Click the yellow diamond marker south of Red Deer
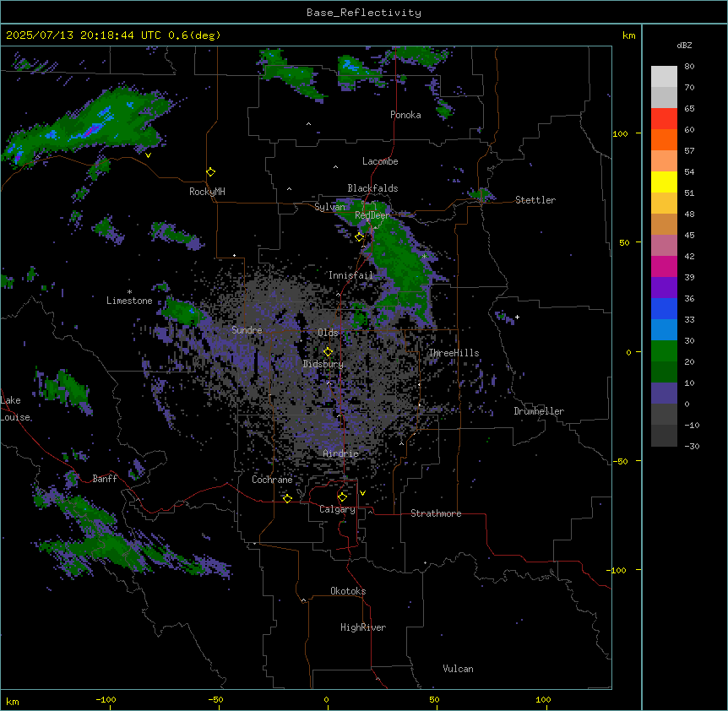Image resolution: width=728 pixels, height=711 pixels. (360, 237)
